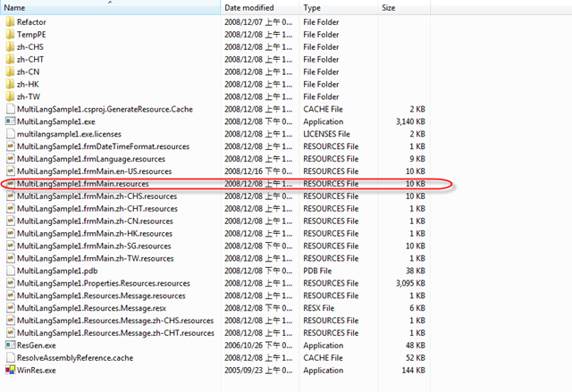This screenshot has width=572, height=392.
Task: Click the circled frmMain.resources file icon
Action: pos(11,184)
